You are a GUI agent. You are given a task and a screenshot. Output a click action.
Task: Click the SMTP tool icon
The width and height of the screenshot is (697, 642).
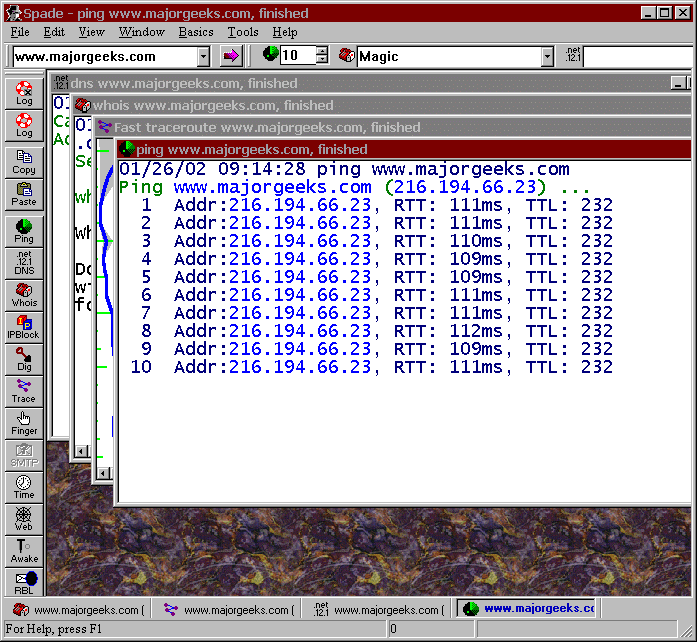(x=24, y=455)
